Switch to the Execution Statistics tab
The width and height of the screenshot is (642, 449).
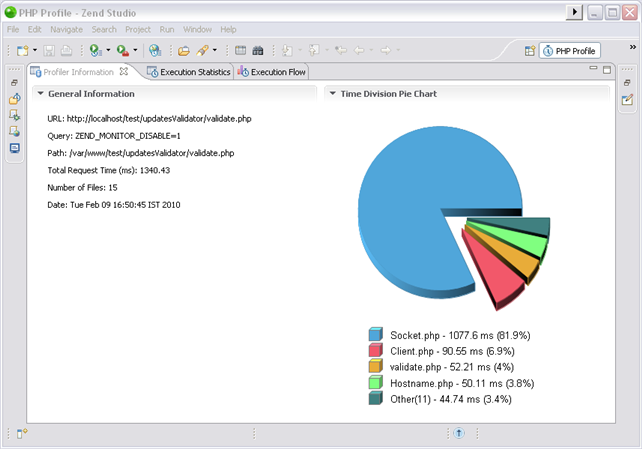[189, 72]
